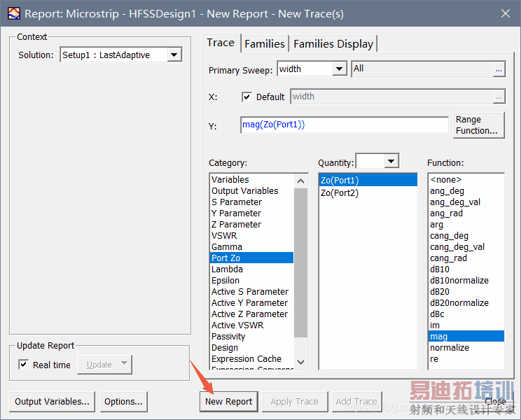Select Y Parameter category
The width and height of the screenshot is (521, 420).
pos(251,213)
